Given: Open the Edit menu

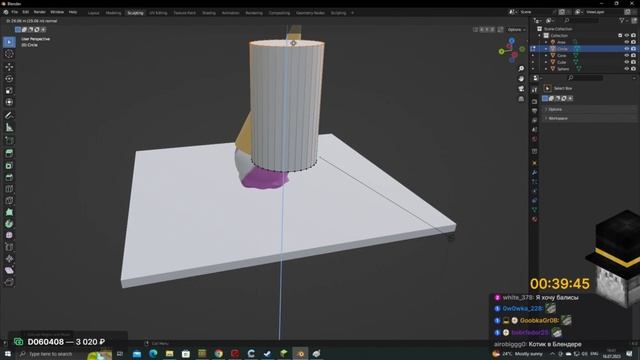Looking at the screenshot, I should [x=26, y=12].
